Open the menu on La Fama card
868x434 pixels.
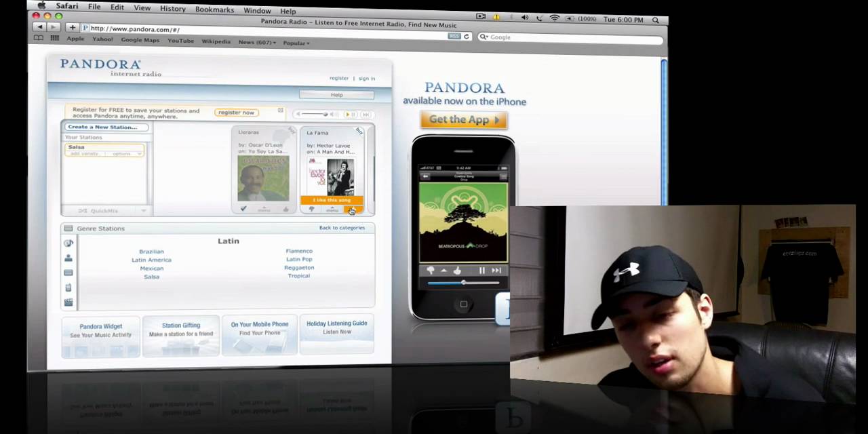point(332,210)
